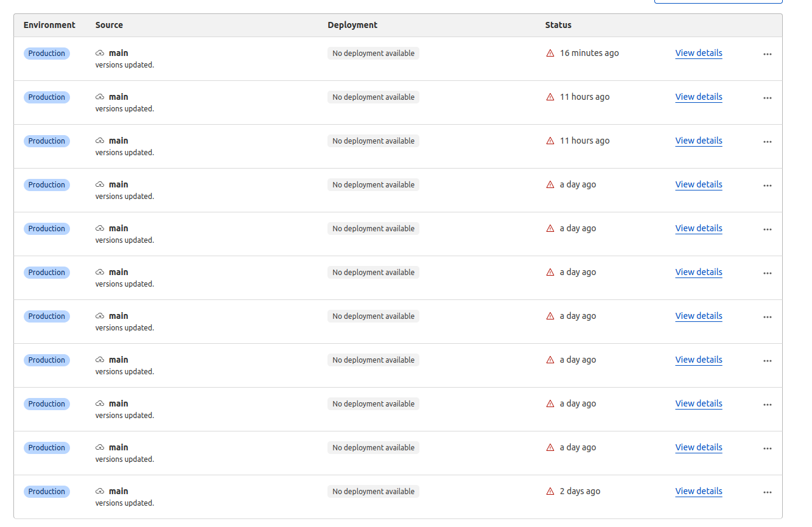
Task: Click the warning icon on the second '11 hours ago' row
Action: [550, 141]
